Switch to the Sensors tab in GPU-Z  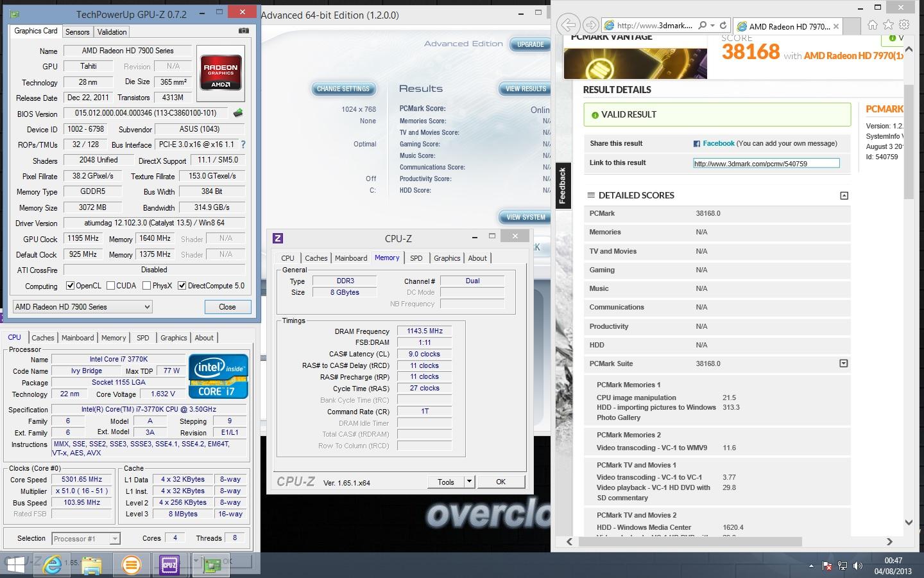pos(77,31)
